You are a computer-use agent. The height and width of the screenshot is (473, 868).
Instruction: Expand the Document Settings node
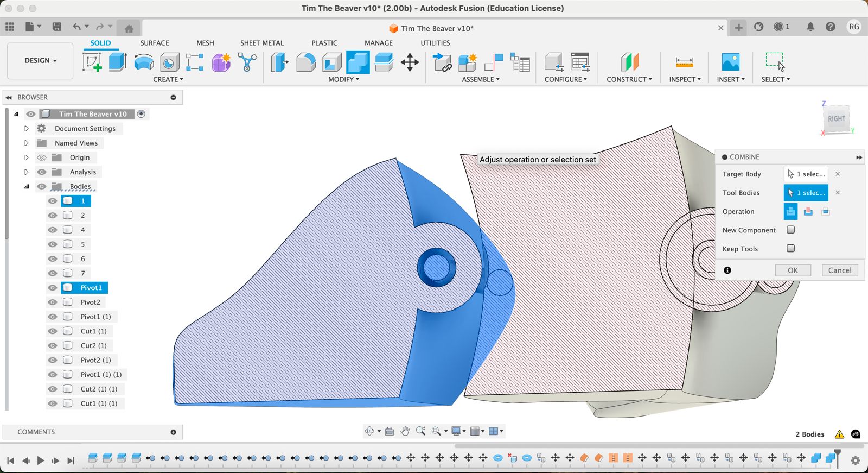coord(26,129)
